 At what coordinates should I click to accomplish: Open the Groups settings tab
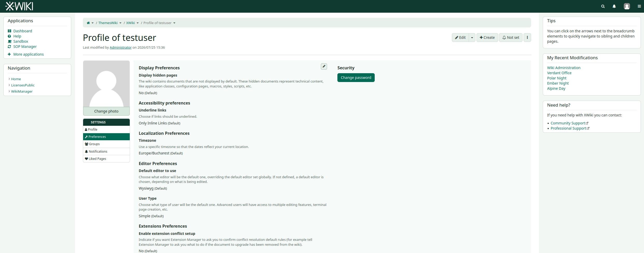click(106, 144)
